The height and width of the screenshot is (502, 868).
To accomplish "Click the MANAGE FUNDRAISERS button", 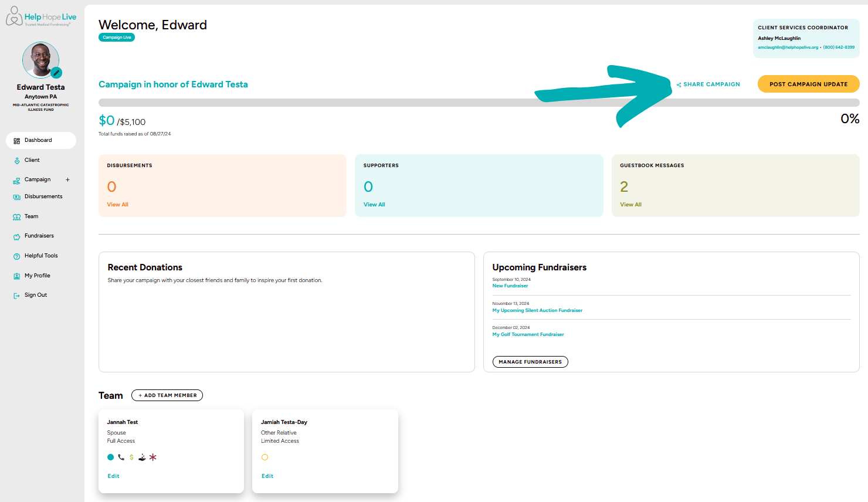I will (530, 361).
